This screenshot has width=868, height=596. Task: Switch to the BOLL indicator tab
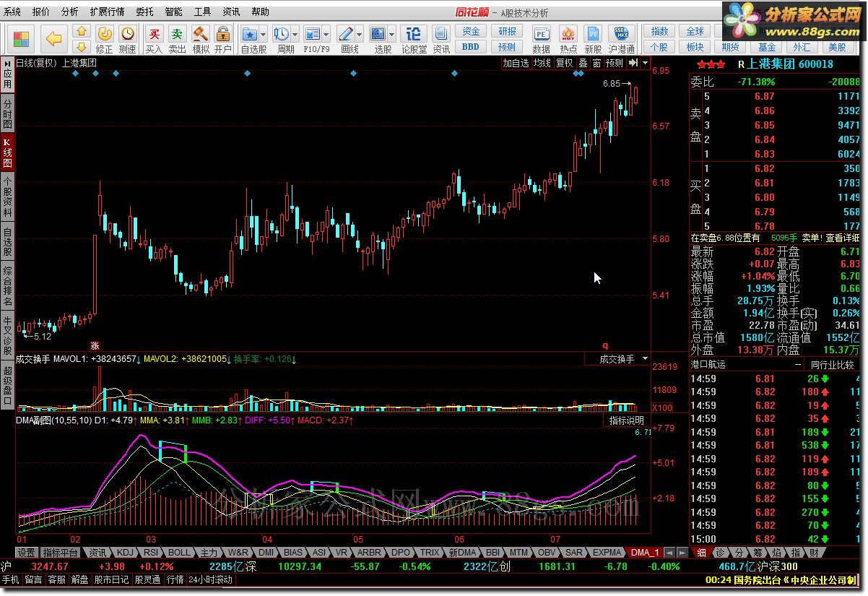(179, 552)
